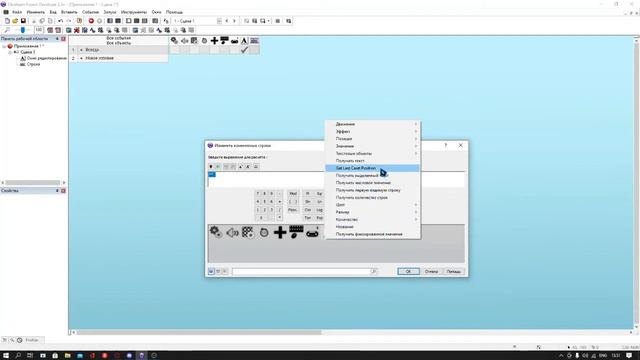Run the application with red toolbar button
640x360 pixels.
coord(91,21)
